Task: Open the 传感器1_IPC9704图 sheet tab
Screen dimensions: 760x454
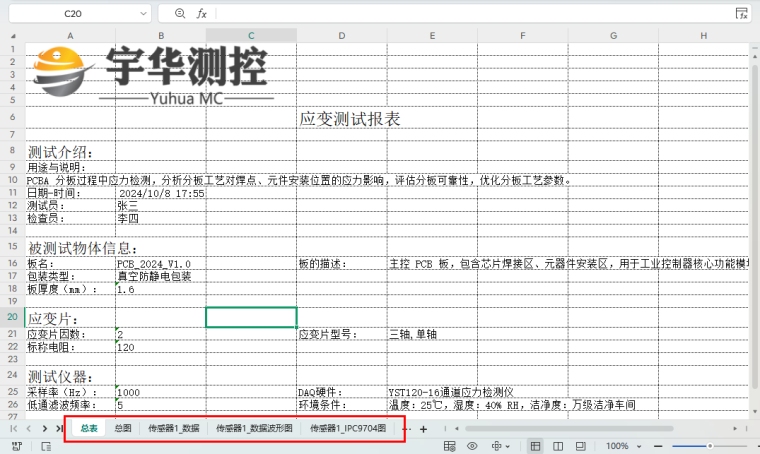Action: pos(348,428)
